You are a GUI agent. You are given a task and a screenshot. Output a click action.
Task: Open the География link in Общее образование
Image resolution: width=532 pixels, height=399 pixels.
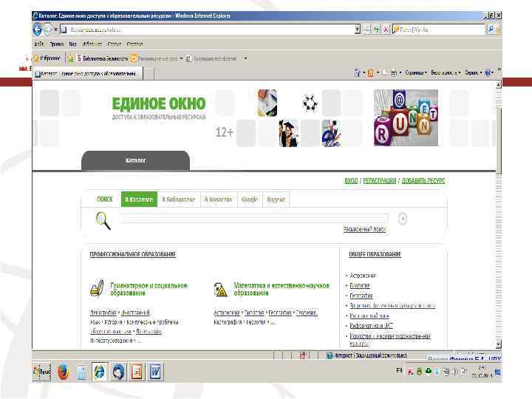click(x=361, y=296)
